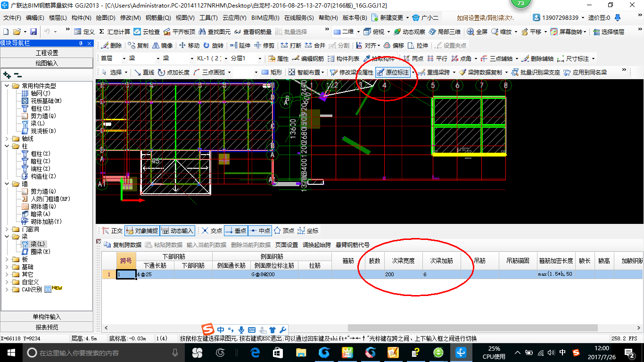
Task: Activate 动态观察 dynamic orbit view
Action: tap(409, 32)
